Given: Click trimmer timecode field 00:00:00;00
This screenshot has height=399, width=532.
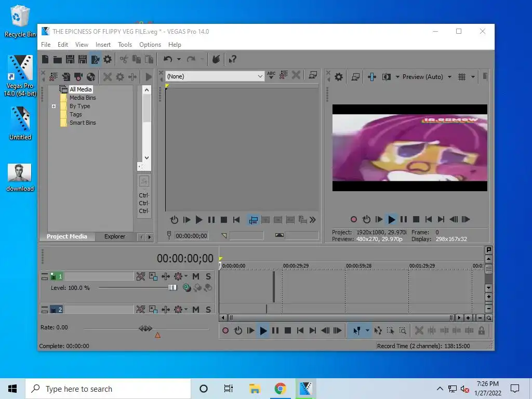Looking at the screenshot, I should [191, 236].
